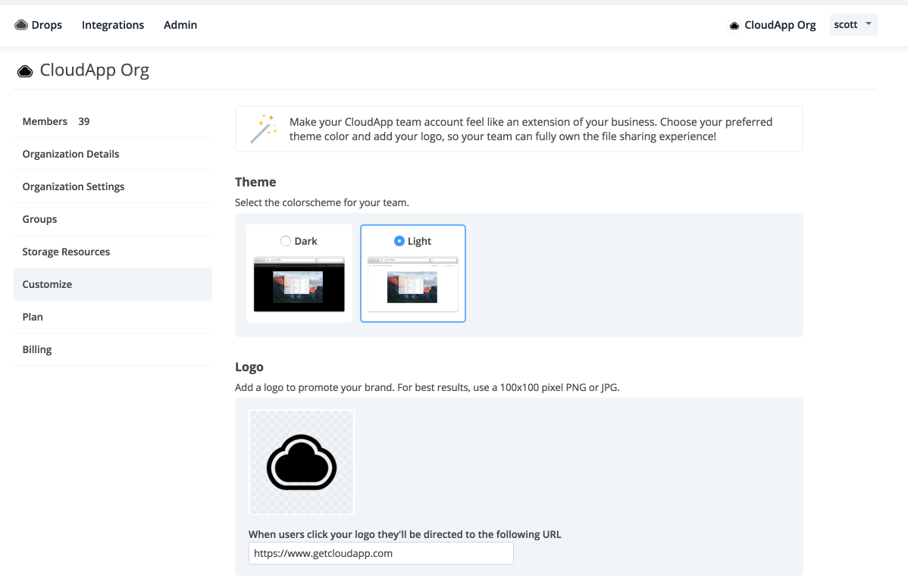The image size is (908, 588).
Task: Click the cloud icon next to Drops
Action: (21, 24)
